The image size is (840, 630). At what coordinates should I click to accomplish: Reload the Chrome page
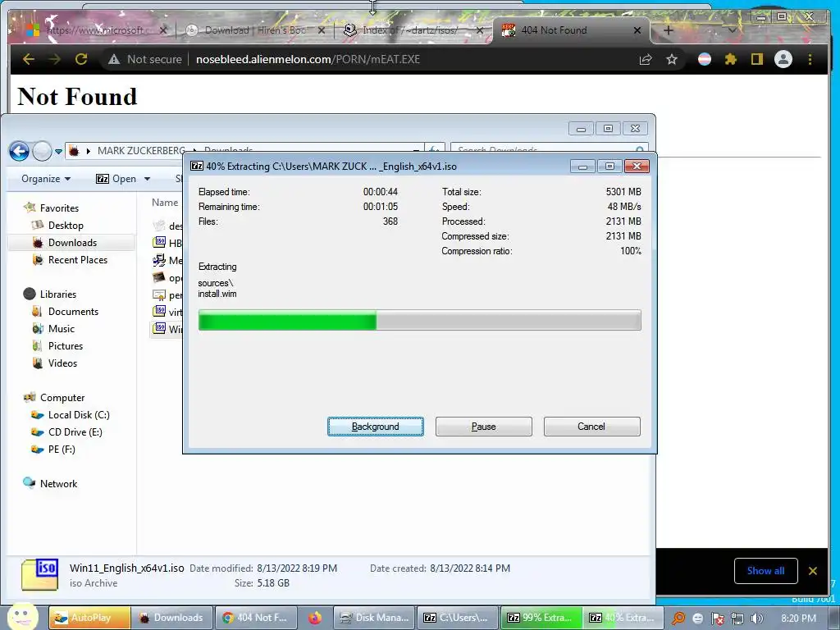coord(81,59)
